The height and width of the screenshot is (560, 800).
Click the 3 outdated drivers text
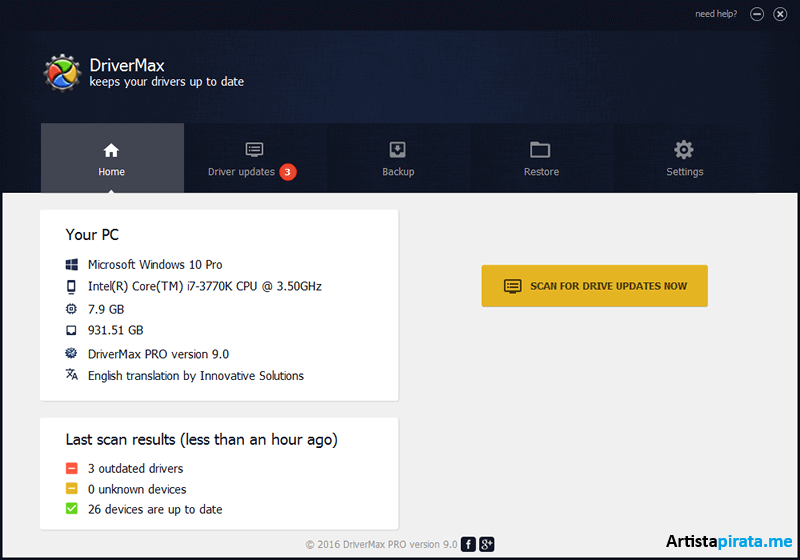135,468
